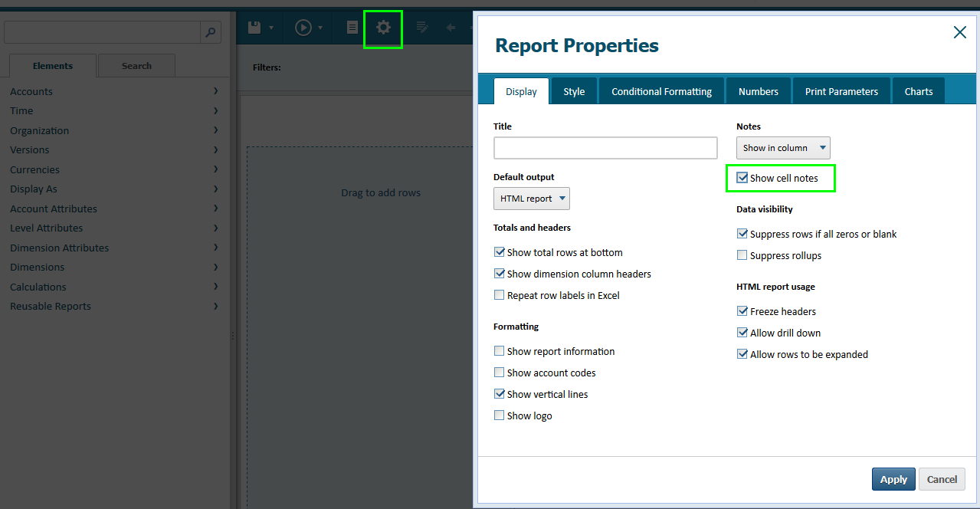Close the Report Properties dialog with X

click(959, 32)
